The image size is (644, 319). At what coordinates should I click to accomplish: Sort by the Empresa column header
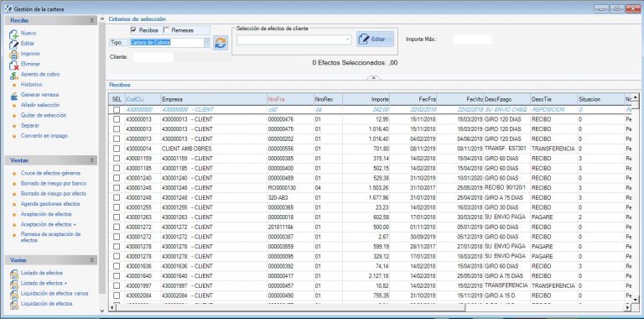[x=214, y=99]
